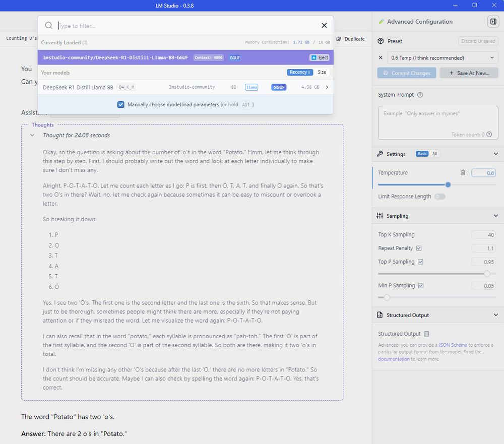
Task: Click the Preset cube icon
Action: tap(381, 41)
